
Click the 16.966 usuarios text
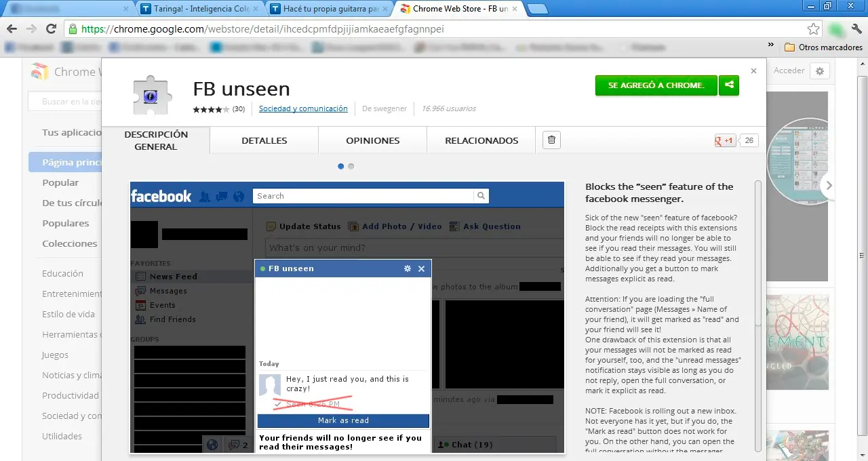pos(448,108)
